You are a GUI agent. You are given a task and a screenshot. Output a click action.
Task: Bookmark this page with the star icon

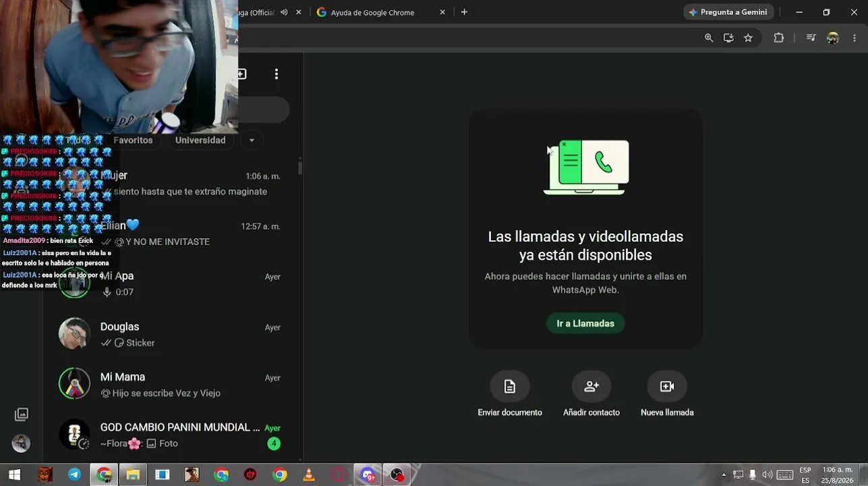tap(748, 38)
